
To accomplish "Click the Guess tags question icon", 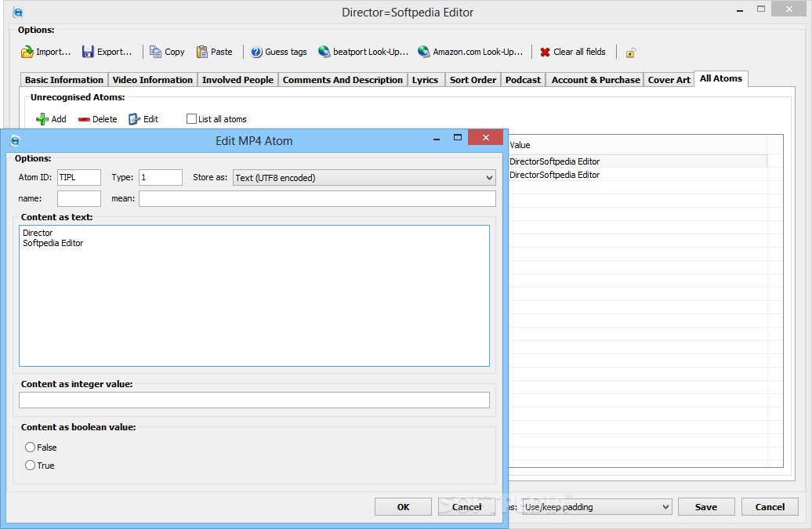I will 256,52.
